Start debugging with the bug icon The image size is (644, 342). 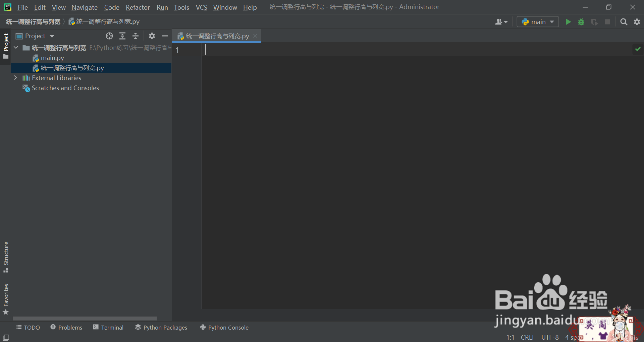click(581, 22)
